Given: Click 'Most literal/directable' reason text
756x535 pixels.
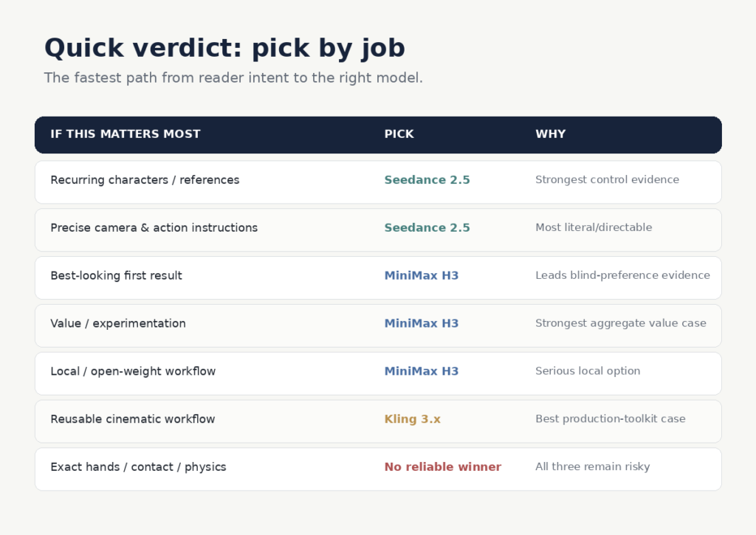Looking at the screenshot, I should point(594,227).
